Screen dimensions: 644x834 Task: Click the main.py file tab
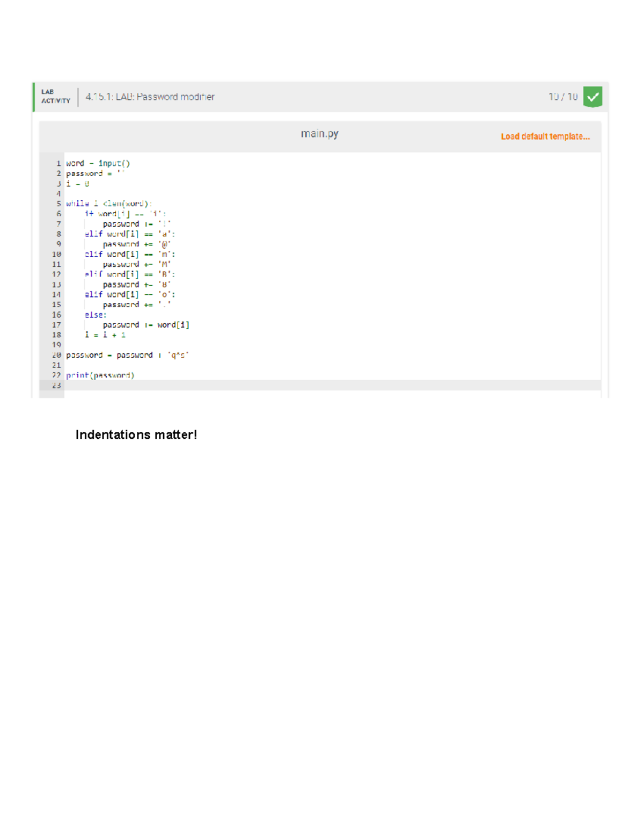320,133
